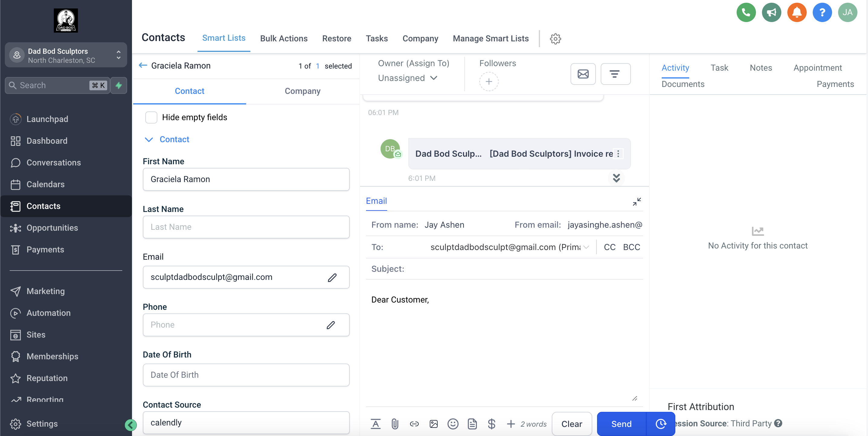Switch to the Notes tab
This screenshot has width=868, height=436.
pos(761,68)
